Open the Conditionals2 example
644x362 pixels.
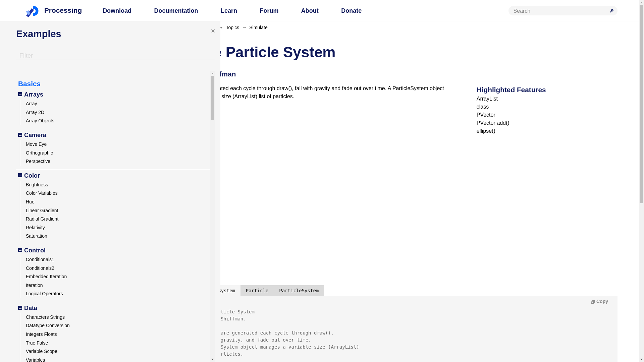40,268
